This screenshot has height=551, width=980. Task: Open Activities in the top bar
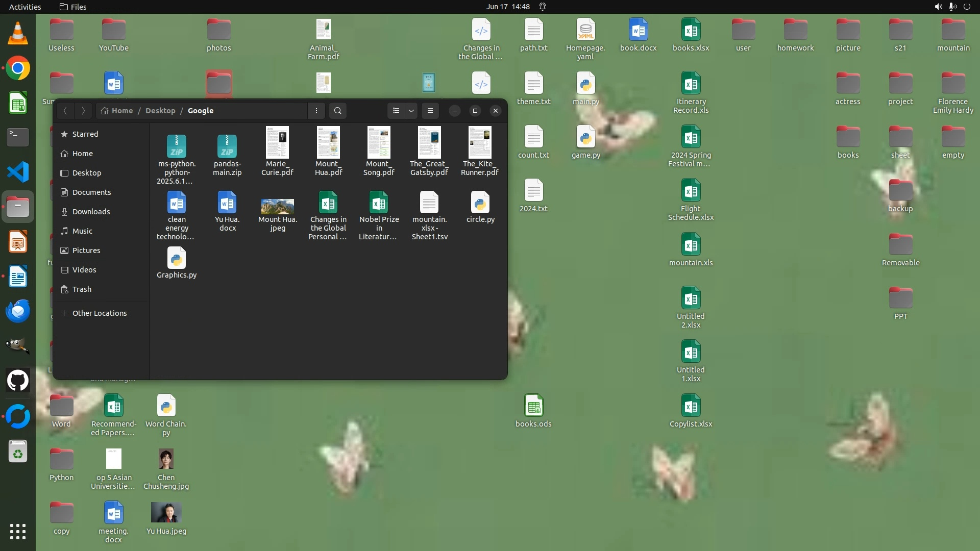point(25,7)
